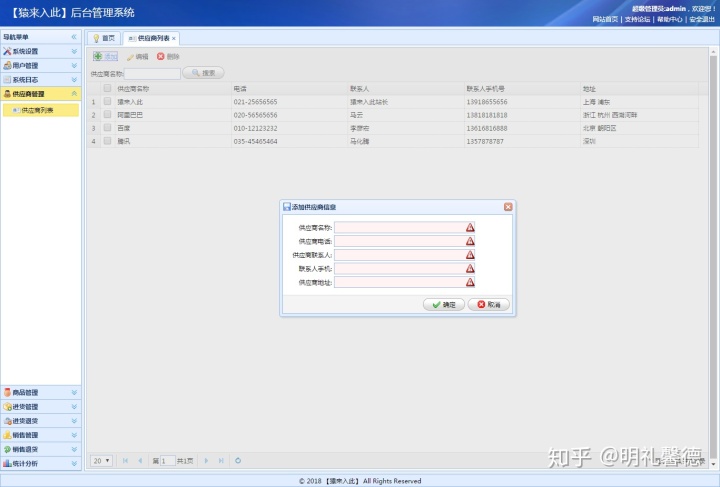Image resolution: width=720 pixels, height=487 pixels.
Task: Close the 添加供应商信息 dialog
Action: pyautogui.click(x=508, y=207)
